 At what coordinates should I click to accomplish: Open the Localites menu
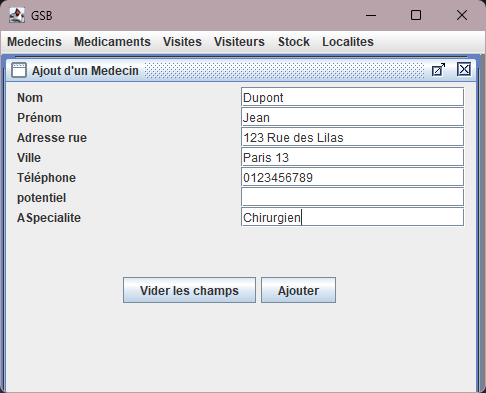tap(348, 42)
